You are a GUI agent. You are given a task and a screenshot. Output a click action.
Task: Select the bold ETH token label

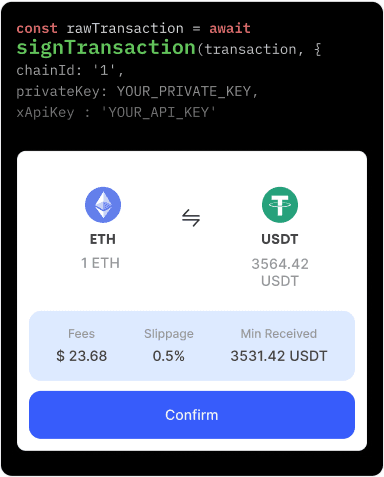[103, 239]
